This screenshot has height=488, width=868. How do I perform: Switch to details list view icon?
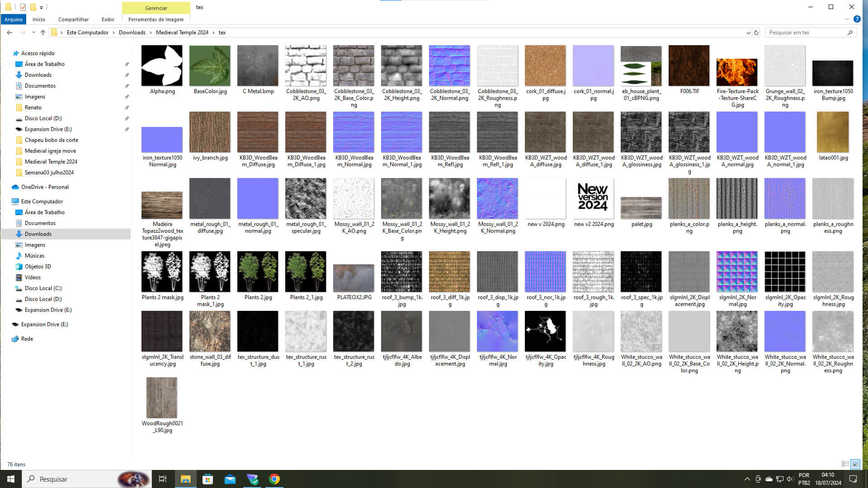[845, 464]
